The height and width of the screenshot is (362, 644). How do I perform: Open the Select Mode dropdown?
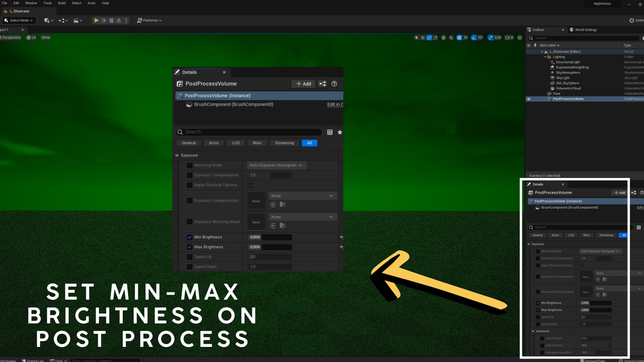point(19,21)
